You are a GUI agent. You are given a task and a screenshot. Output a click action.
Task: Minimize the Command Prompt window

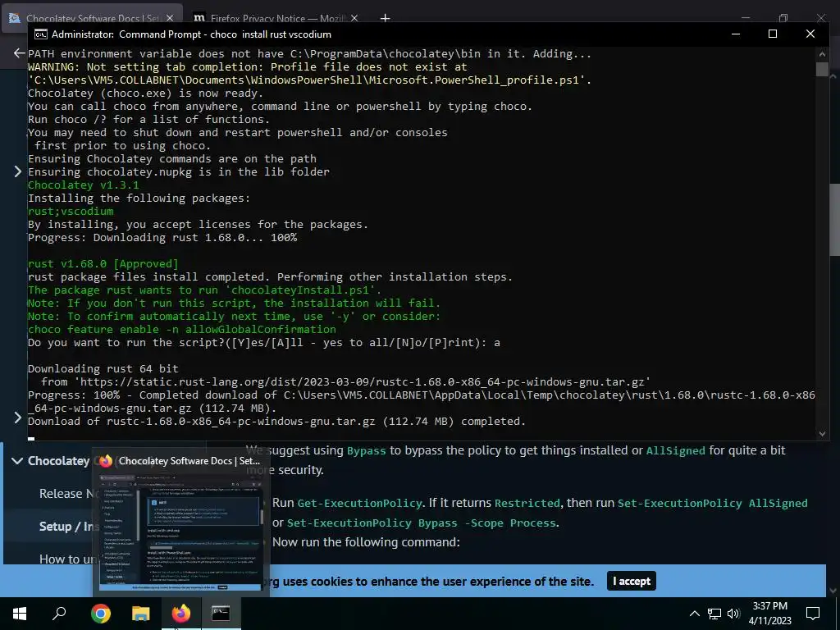click(x=736, y=34)
